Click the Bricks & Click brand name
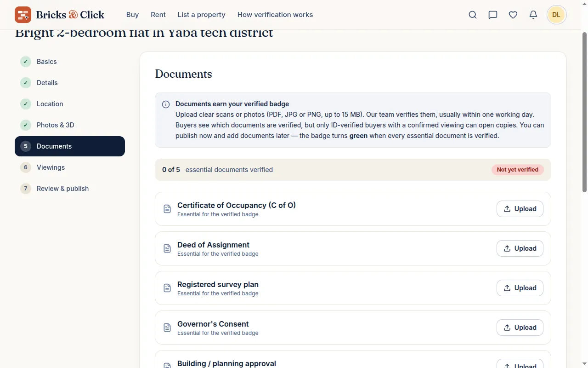588x368 pixels. 70,15
